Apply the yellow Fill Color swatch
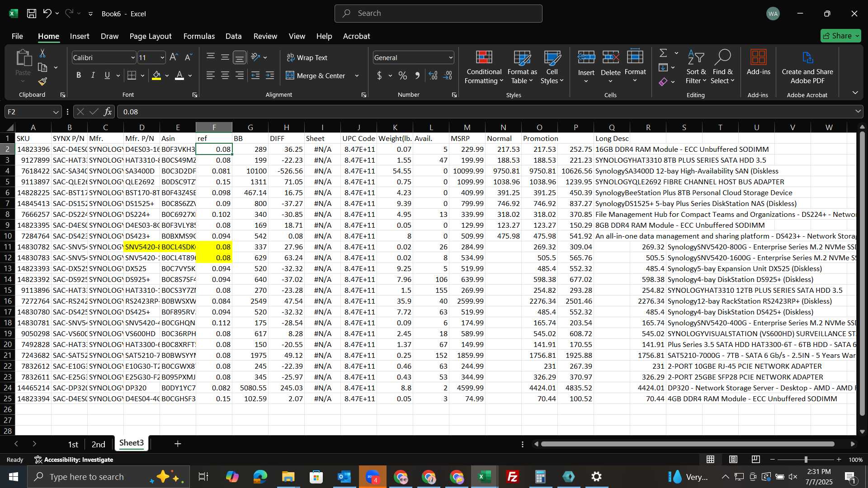This screenshot has height=488, width=868. [x=156, y=75]
